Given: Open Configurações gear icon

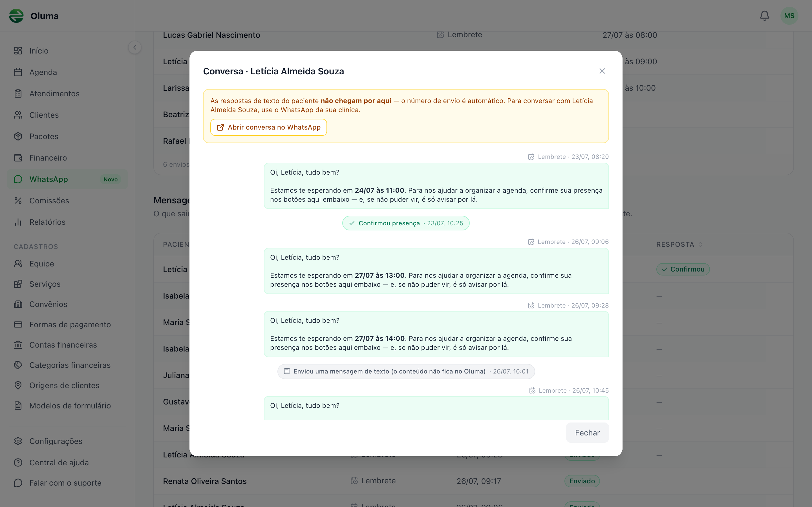Looking at the screenshot, I should [x=18, y=441].
